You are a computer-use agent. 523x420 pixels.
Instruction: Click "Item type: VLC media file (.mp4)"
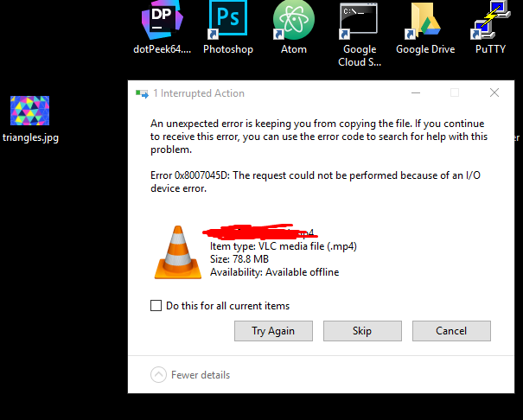pos(284,246)
